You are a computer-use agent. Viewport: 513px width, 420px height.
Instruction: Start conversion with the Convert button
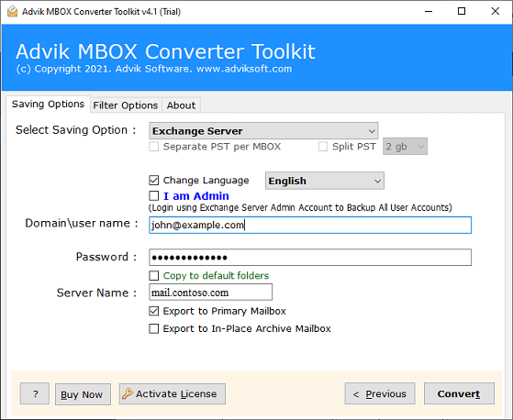459,393
